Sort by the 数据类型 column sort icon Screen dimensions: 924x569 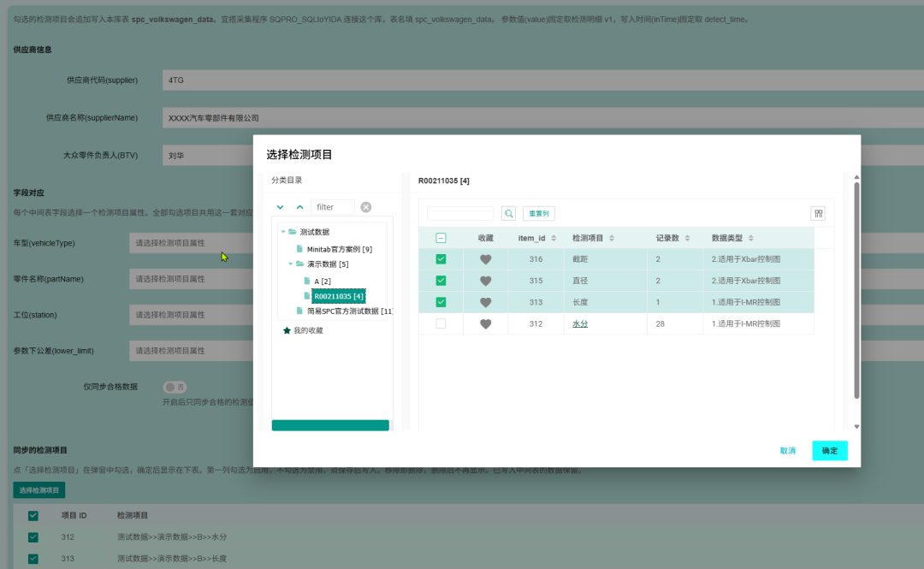pos(751,238)
